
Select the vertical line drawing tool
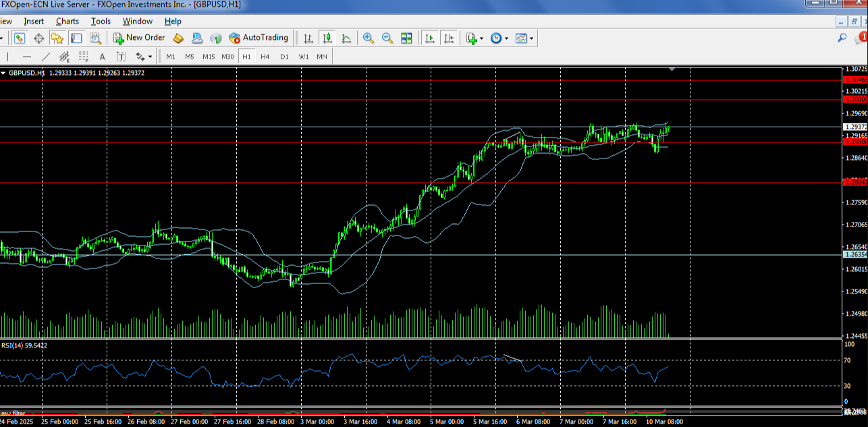click(8, 57)
